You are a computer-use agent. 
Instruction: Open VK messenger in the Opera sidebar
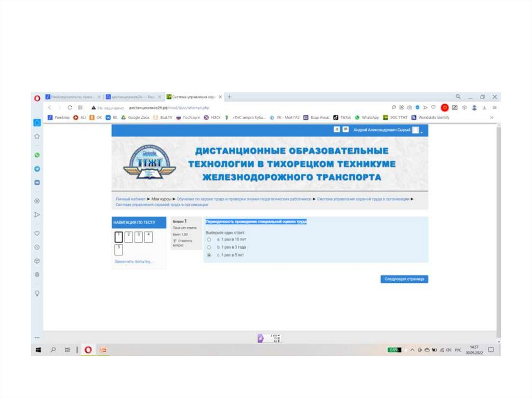(x=37, y=182)
